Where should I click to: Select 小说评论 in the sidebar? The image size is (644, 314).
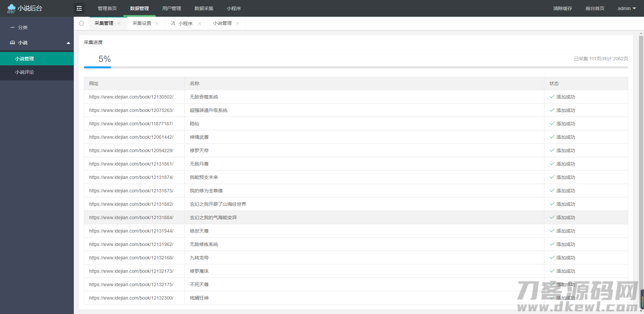[x=24, y=72]
